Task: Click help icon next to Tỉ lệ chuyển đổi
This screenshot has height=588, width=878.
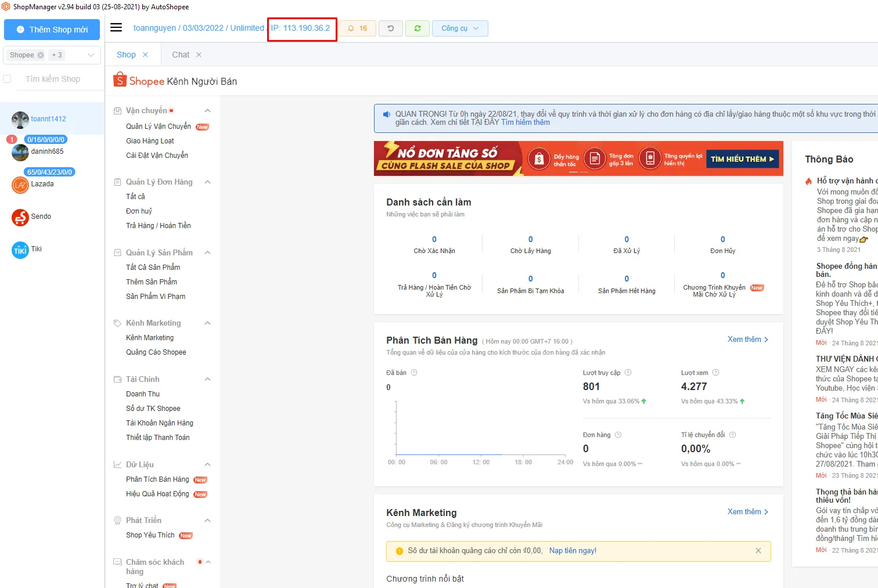Action: [732, 435]
